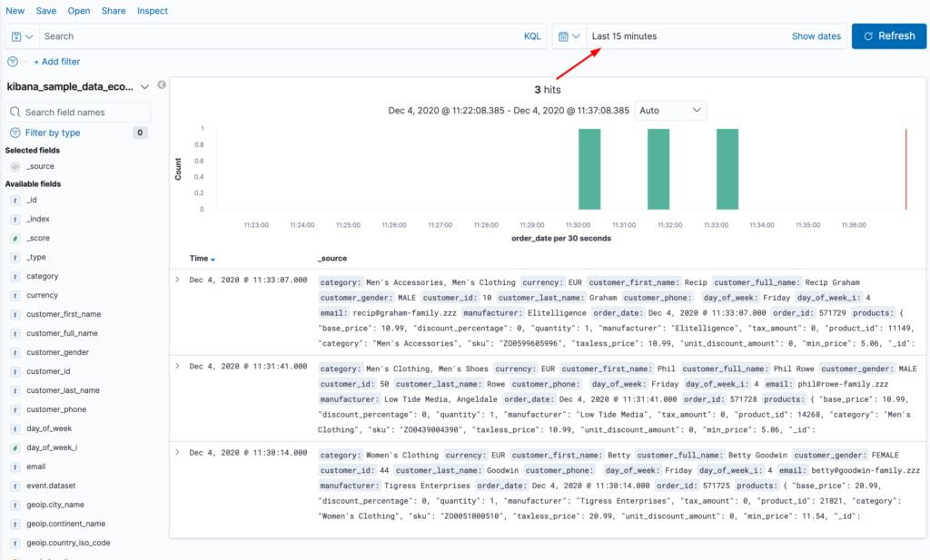Open the Share menu item
Image resolution: width=930 pixels, height=560 pixels.
point(114,11)
